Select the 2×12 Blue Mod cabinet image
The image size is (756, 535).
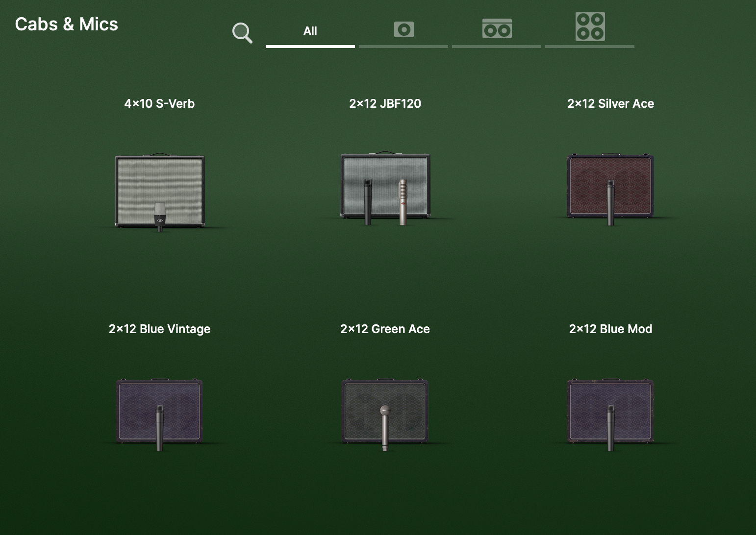pyautogui.click(x=610, y=412)
